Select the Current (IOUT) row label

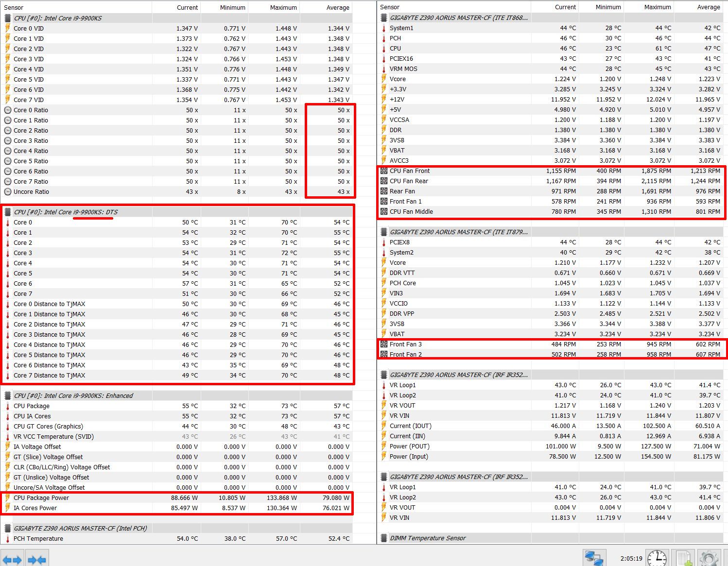pos(411,426)
